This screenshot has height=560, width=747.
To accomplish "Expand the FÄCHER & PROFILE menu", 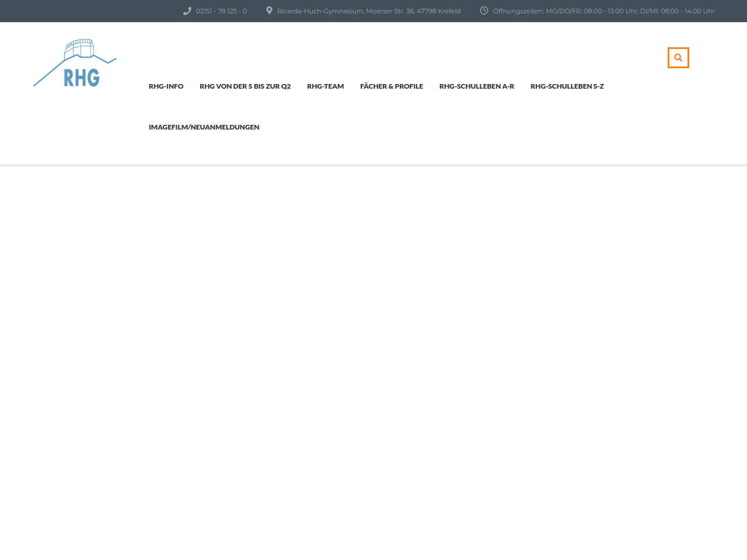I will (x=392, y=86).
